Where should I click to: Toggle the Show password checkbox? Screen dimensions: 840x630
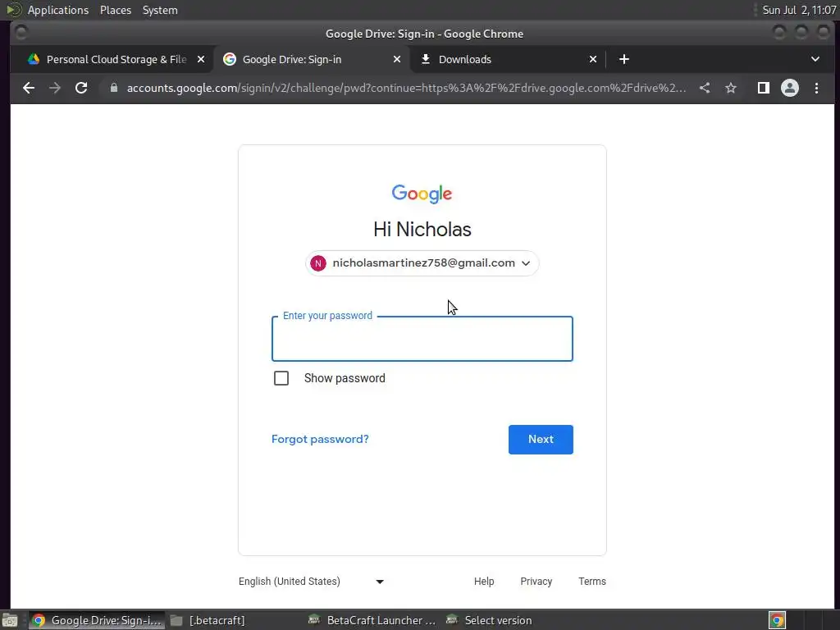tap(281, 378)
